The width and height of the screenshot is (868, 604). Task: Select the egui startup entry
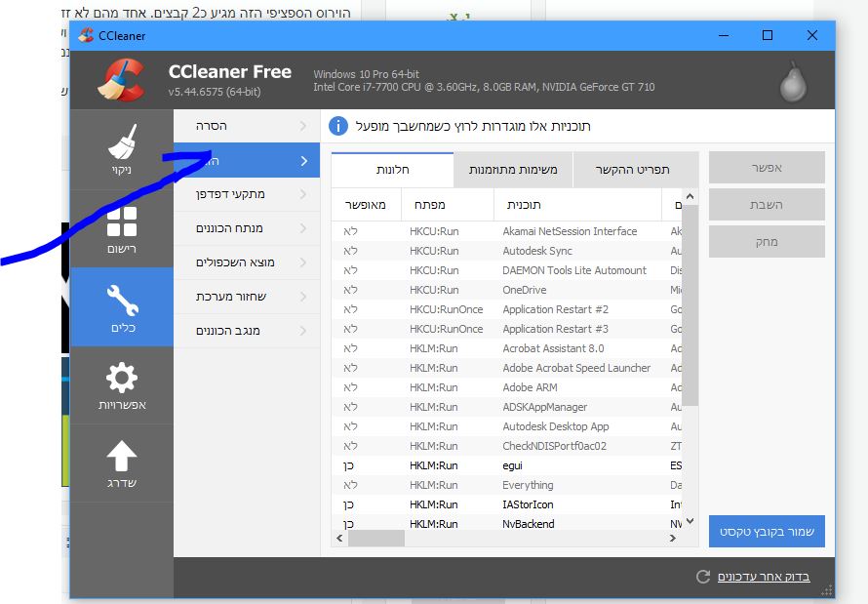(x=506, y=465)
